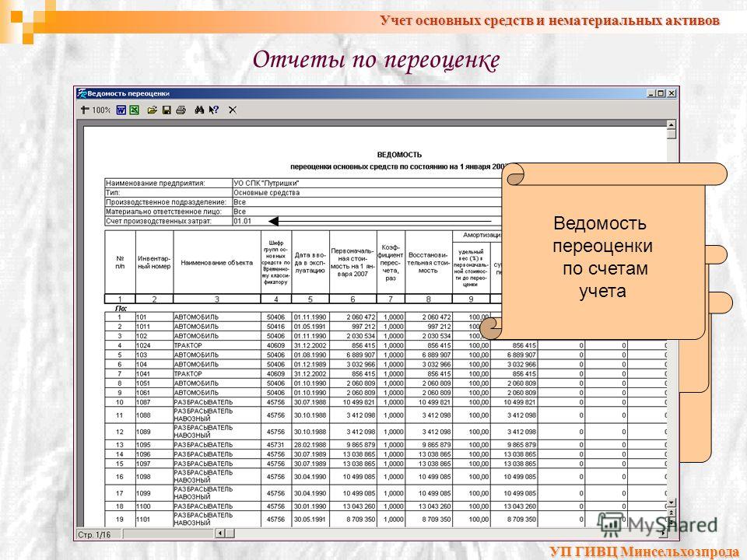
Task: Click the Наименование объекта column header
Action: (x=217, y=262)
